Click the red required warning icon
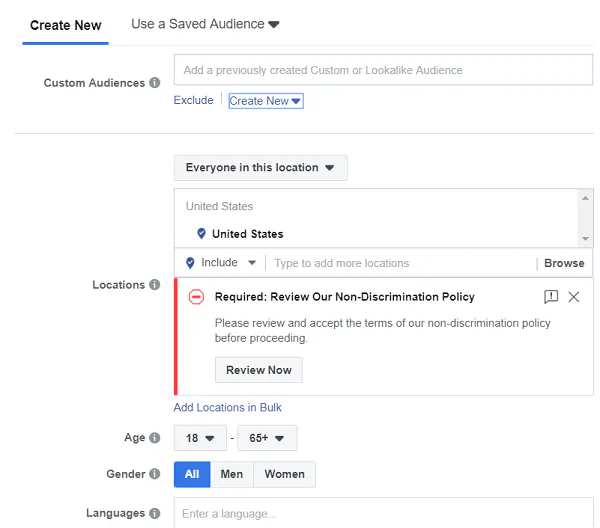The height and width of the screenshot is (528, 600). click(196, 297)
